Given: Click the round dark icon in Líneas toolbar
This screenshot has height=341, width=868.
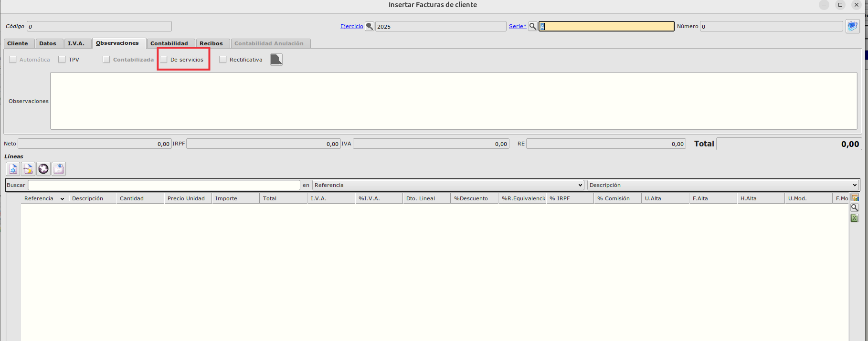Looking at the screenshot, I should [x=43, y=169].
